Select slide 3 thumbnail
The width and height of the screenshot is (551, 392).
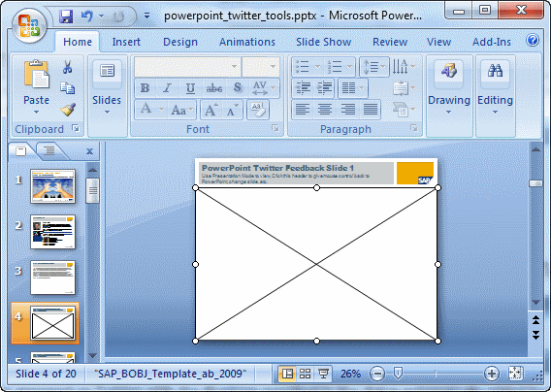coord(52,278)
